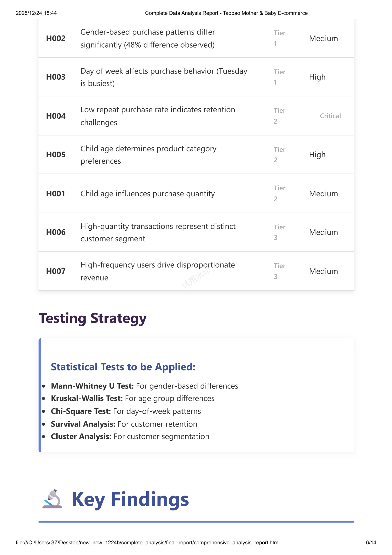
Task: Click the H001 child age quantity row
Action: [196, 193]
